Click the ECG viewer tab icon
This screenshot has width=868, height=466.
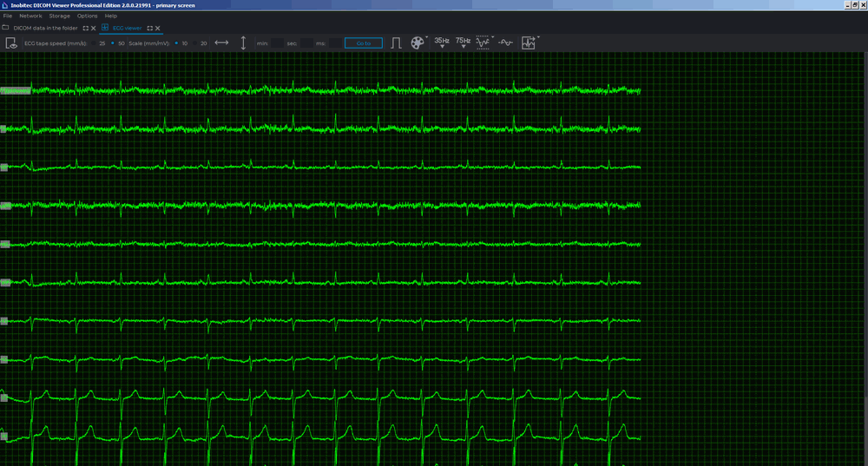tap(105, 28)
